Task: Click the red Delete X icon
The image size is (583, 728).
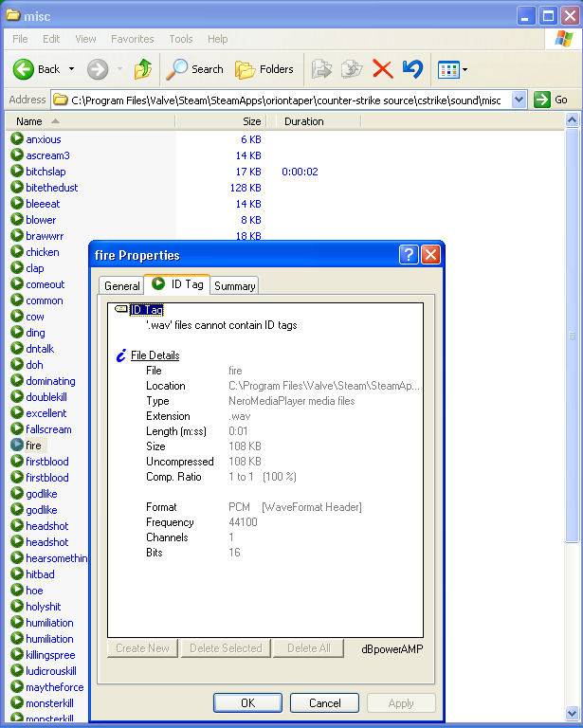Action: [x=382, y=69]
